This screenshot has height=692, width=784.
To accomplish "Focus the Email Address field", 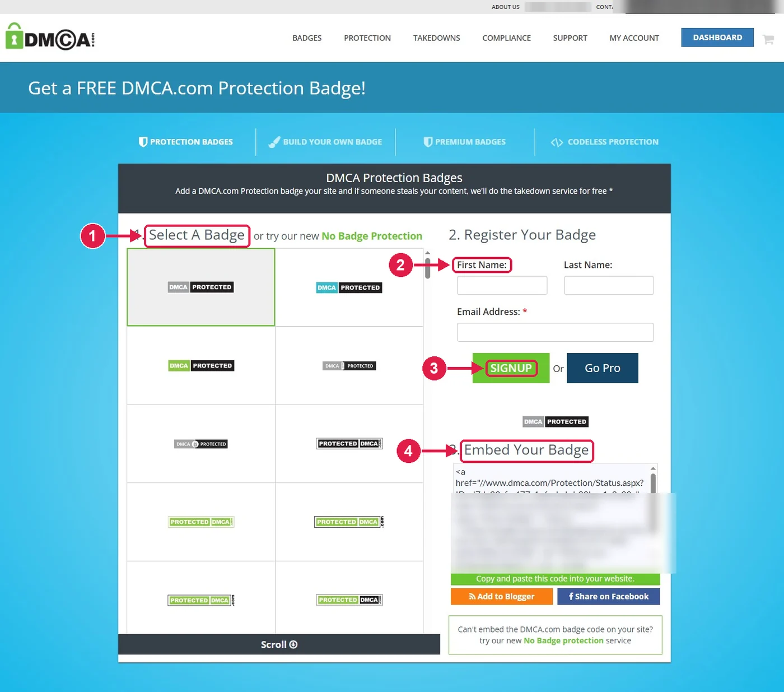I will pyautogui.click(x=556, y=332).
